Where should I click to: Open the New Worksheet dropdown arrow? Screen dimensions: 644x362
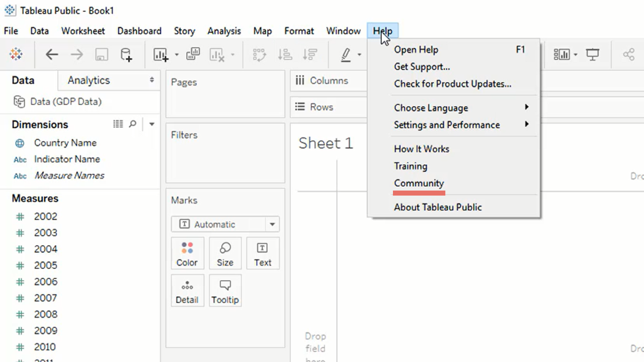[x=177, y=55]
